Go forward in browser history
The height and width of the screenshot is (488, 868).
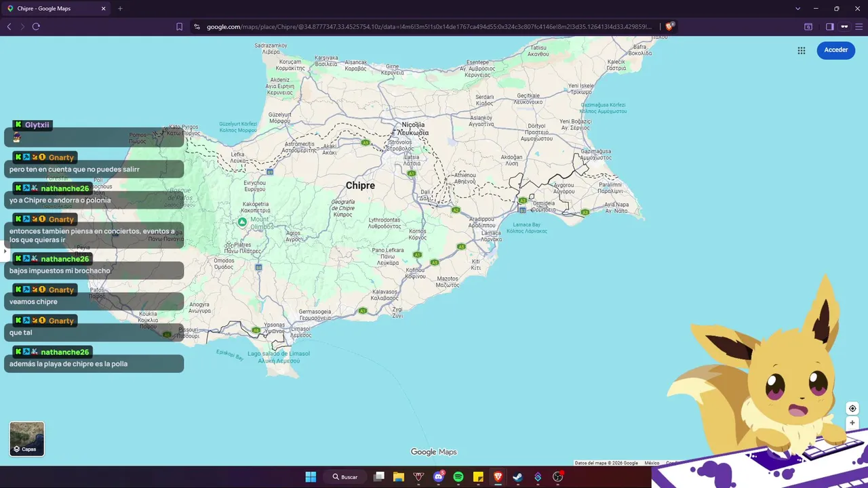tap(22, 26)
